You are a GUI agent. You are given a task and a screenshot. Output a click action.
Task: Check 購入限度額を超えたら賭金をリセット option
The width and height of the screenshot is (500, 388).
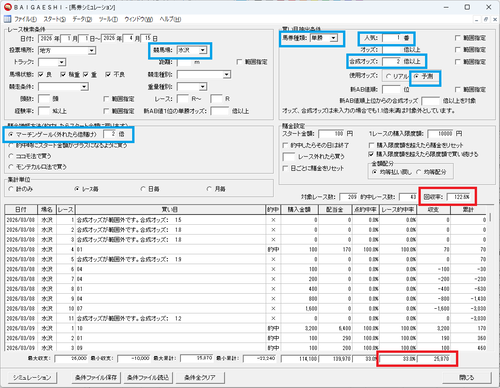pos(371,145)
